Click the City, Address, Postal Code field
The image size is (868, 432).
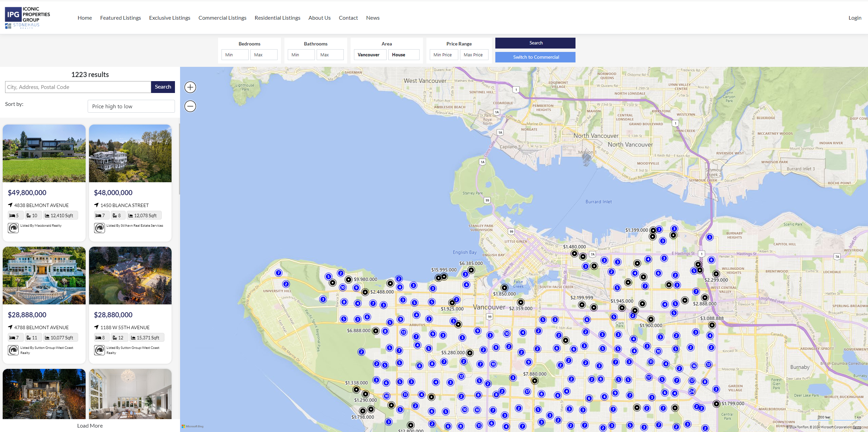tap(78, 87)
